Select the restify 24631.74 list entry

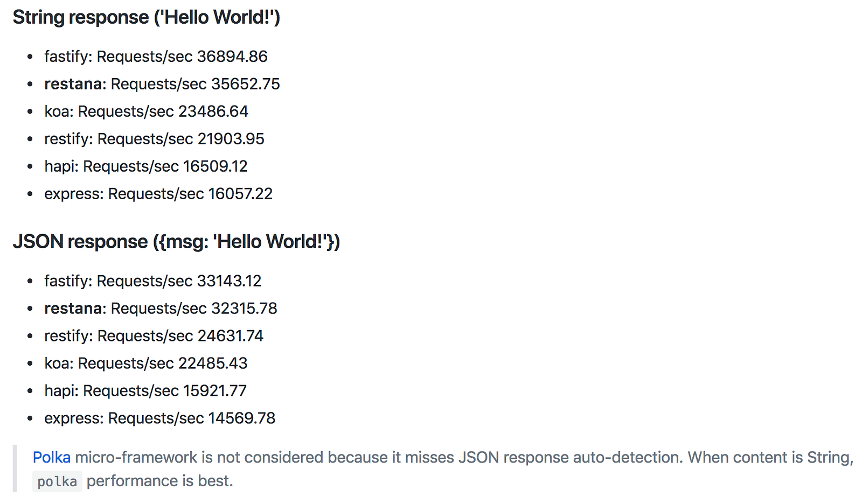click(x=154, y=336)
